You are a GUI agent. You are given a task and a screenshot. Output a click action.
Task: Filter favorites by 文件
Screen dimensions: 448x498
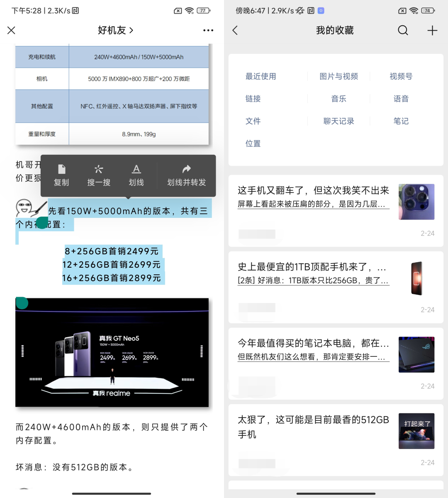pyautogui.click(x=253, y=121)
